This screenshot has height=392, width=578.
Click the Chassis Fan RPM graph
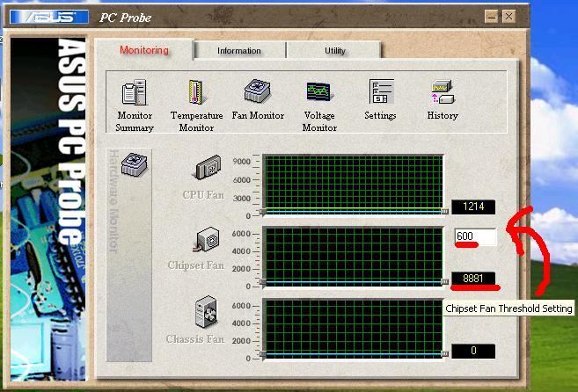click(x=354, y=329)
